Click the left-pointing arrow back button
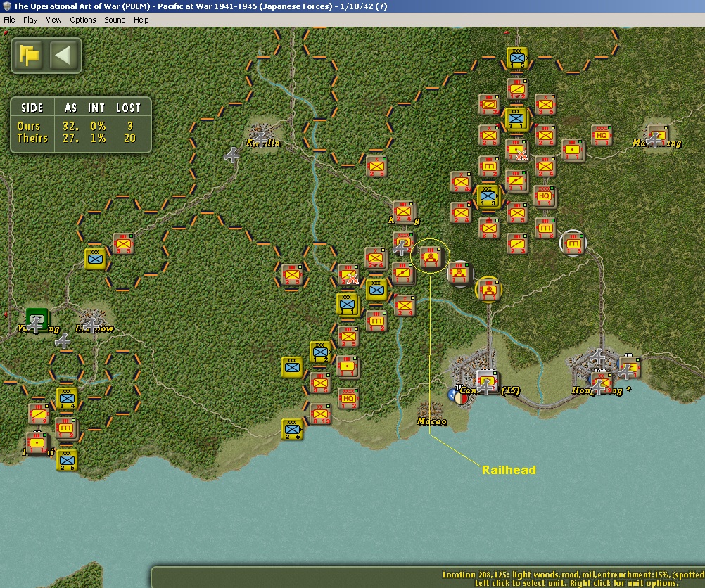Image resolution: width=705 pixels, height=588 pixels. tap(63, 56)
